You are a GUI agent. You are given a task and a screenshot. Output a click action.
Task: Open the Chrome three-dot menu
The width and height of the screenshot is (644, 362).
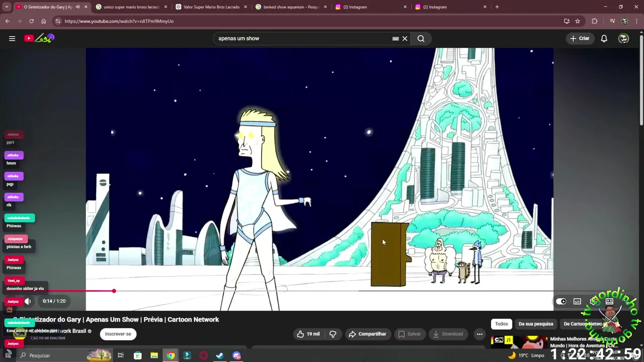(637, 21)
